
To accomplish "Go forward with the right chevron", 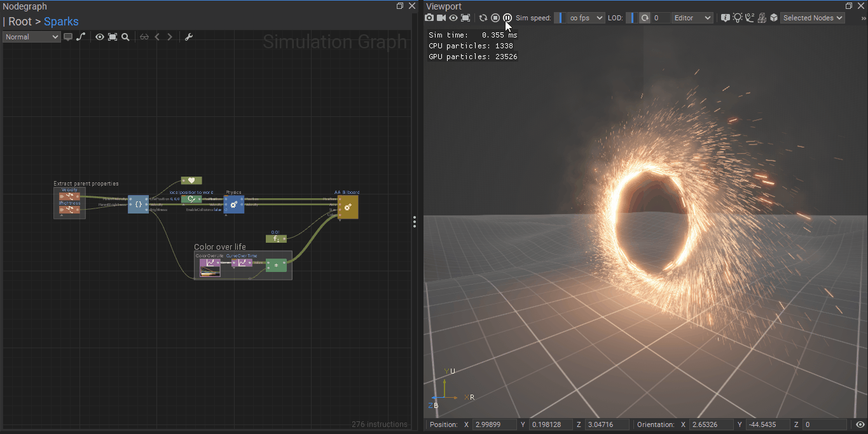I will point(170,37).
